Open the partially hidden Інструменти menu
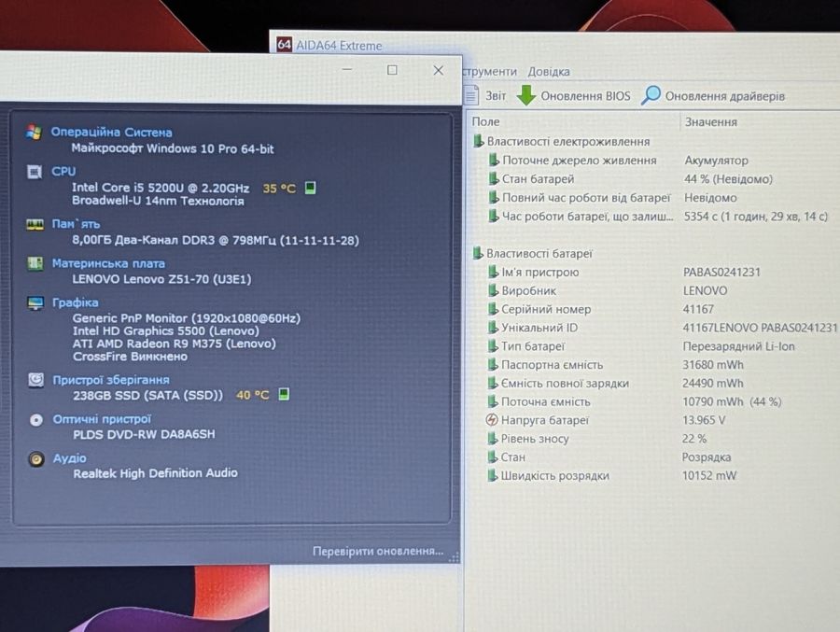840x632 pixels. pos(490,71)
